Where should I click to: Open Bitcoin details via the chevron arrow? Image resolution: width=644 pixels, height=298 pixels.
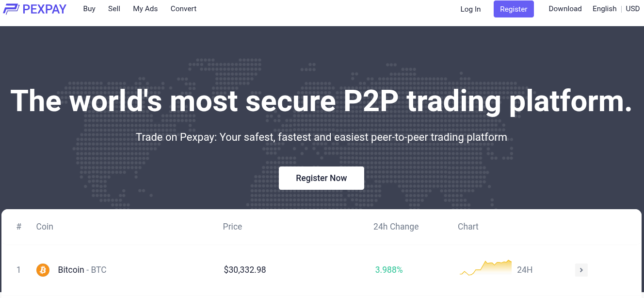581,270
